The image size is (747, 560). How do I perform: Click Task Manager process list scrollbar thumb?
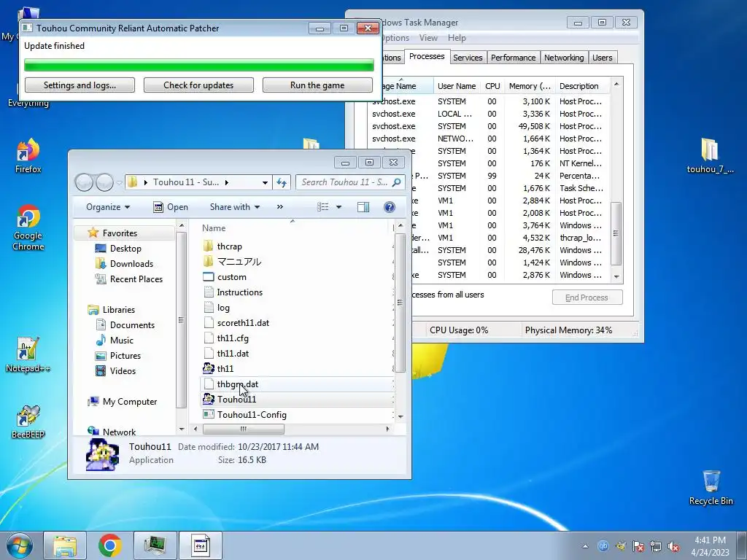click(x=616, y=233)
